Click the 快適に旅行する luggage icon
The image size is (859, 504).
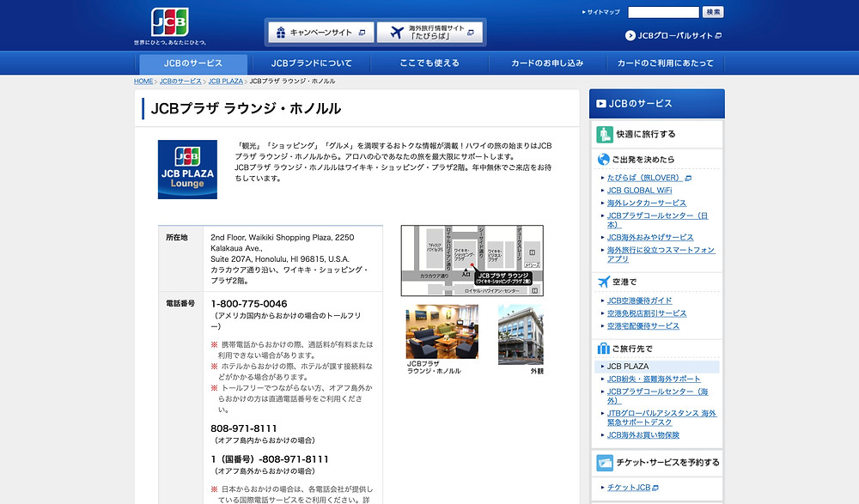coord(604,134)
